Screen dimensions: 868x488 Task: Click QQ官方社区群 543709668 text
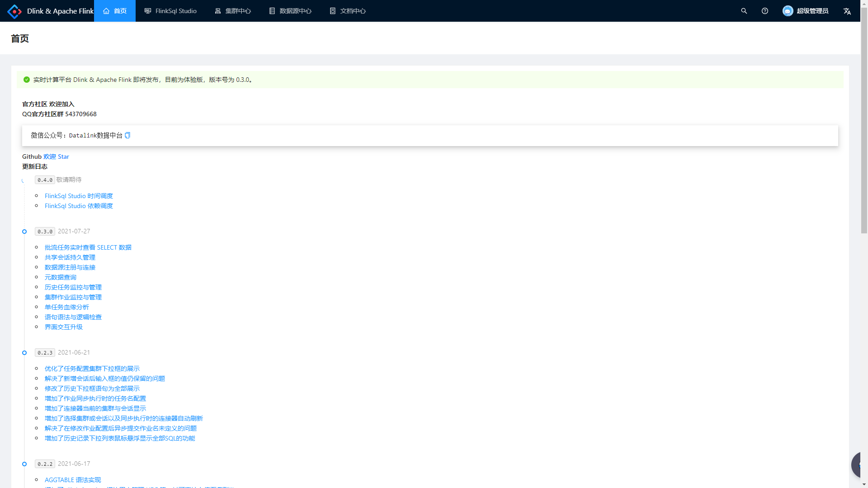click(x=59, y=114)
